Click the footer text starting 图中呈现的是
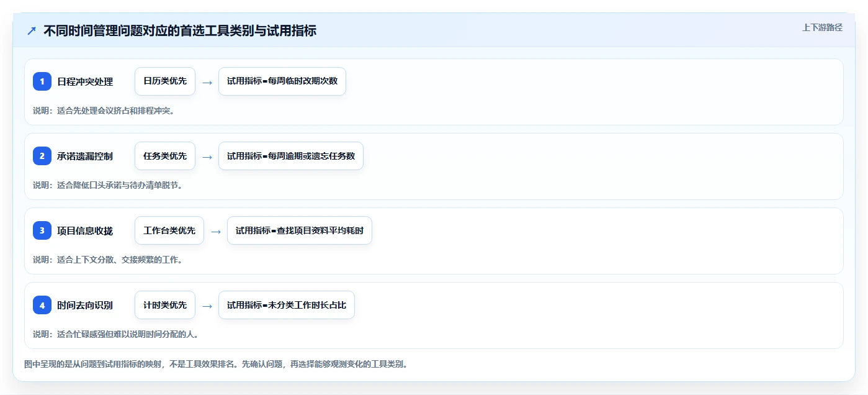This screenshot has height=395, width=868. (216, 364)
